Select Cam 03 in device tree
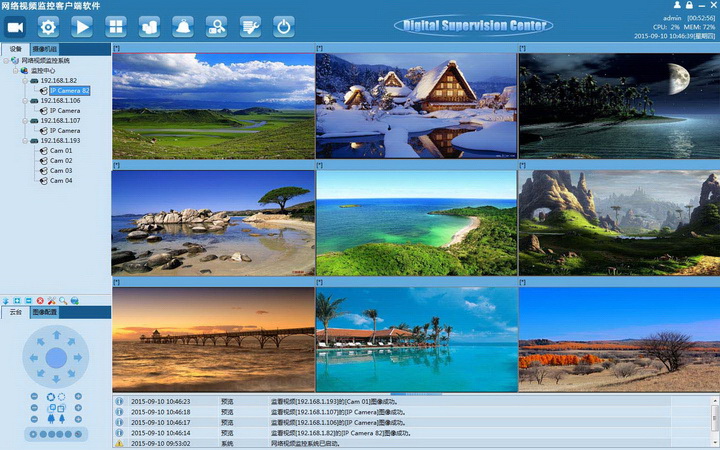 tap(61, 171)
